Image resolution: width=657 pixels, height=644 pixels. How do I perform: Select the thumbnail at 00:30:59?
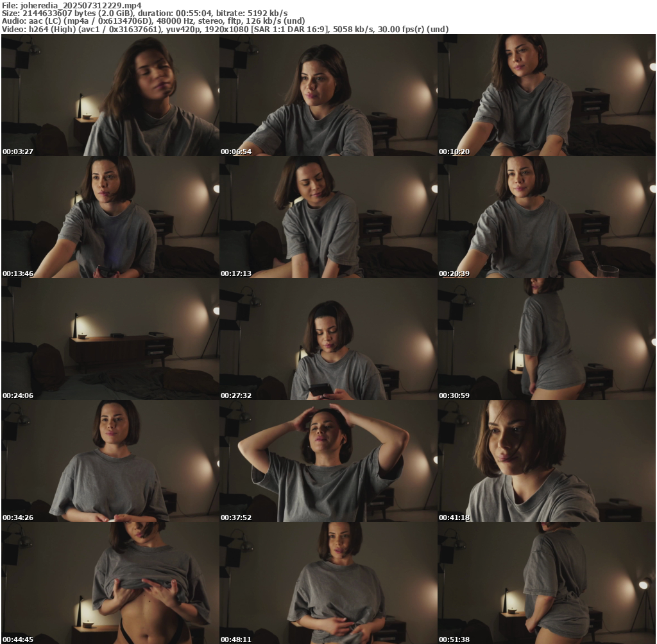[x=546, y=338]
